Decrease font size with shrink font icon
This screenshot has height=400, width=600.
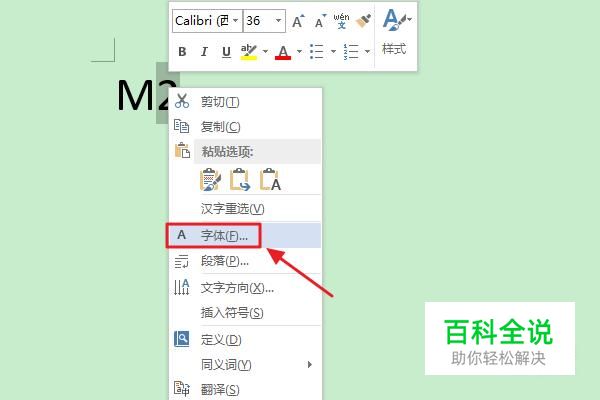(x=320, y=21)
